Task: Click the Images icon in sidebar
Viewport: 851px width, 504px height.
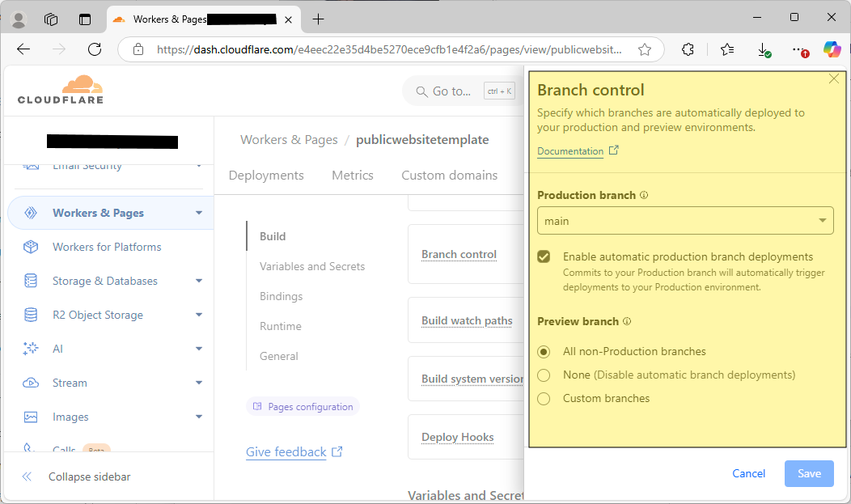Action: click(31, 417)
